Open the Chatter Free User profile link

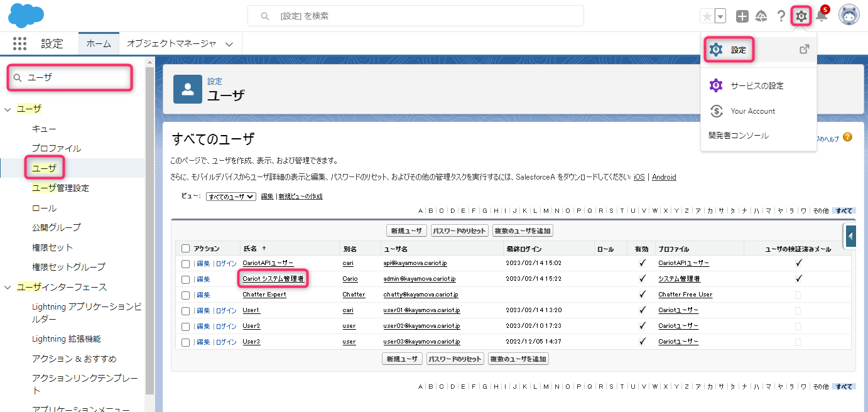pyautogui.click(x=685, y=295)
